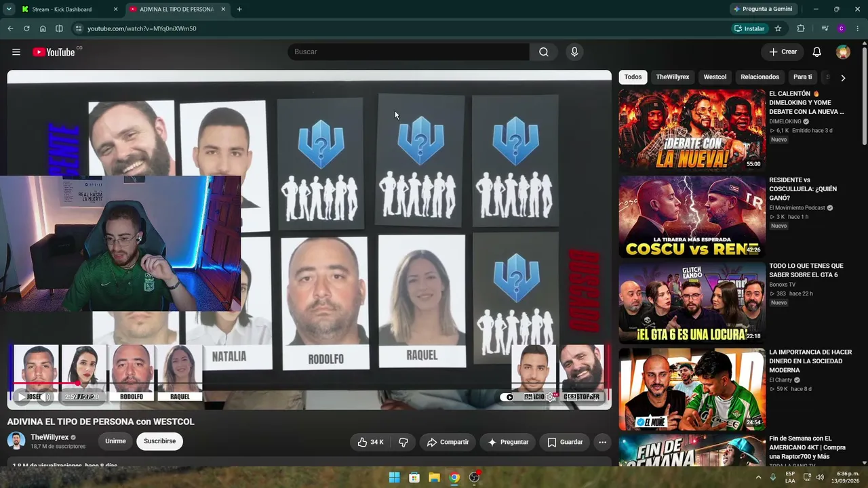The image size is (868, 488).
Task: Click the Unirme button
Action: click(115, 441)
